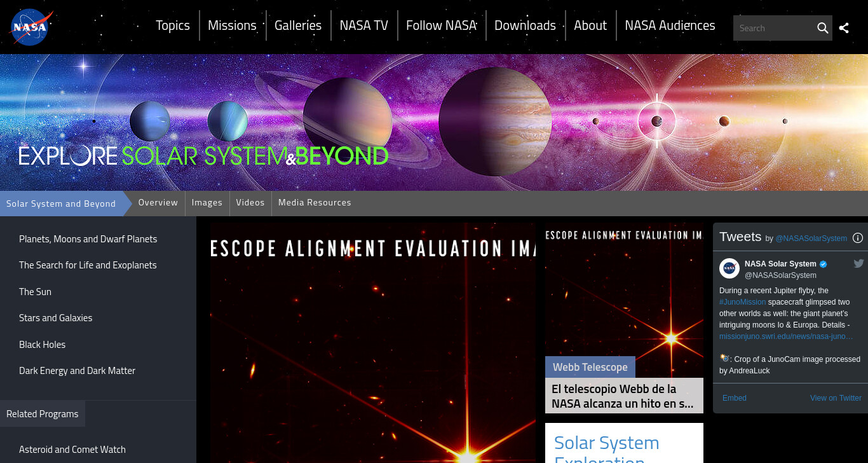Open the share icon menu

tap(844, 28)
